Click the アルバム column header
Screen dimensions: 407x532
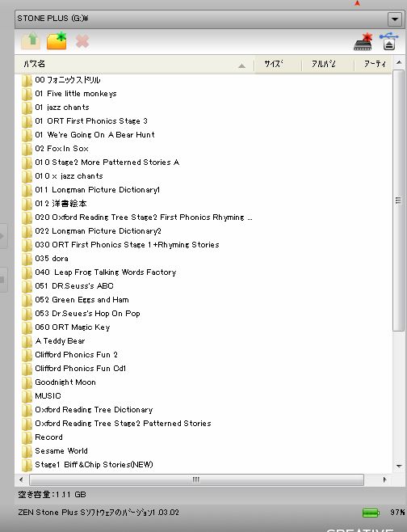tap(328, 64)
